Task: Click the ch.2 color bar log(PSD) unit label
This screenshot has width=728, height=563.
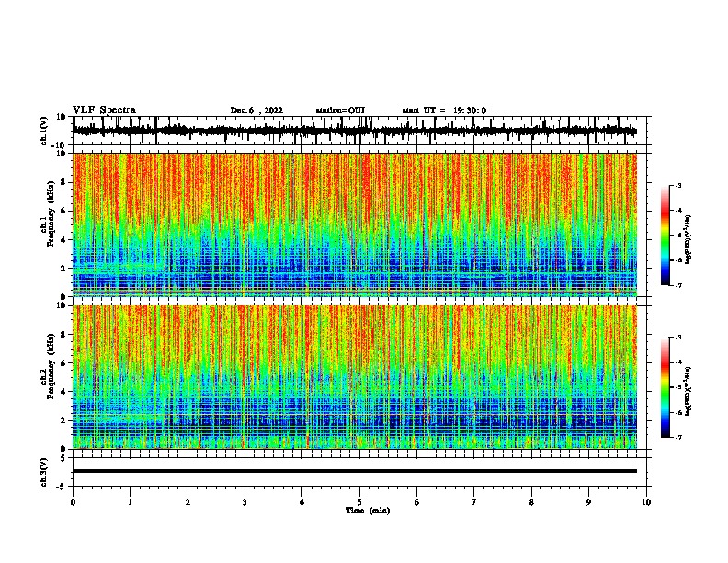Action: click(x=688, y=391)
